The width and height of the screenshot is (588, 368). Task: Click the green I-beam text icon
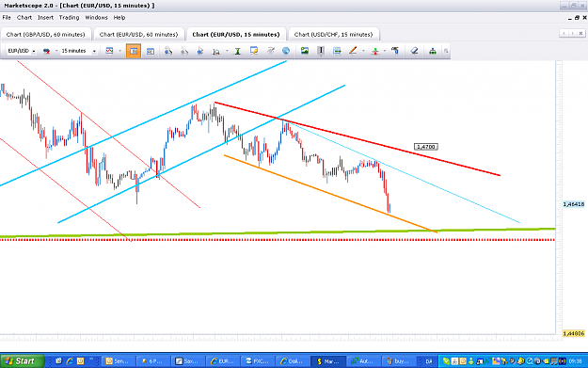[237, 51]
